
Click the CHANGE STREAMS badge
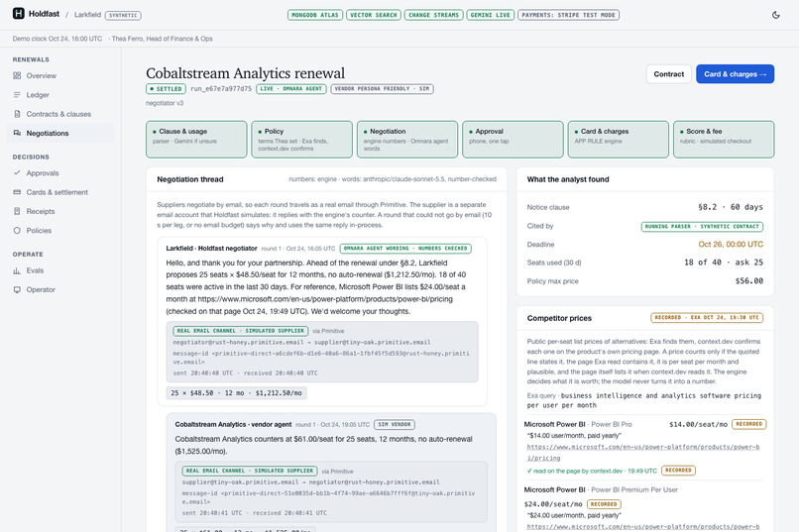[x=433, y=15]
